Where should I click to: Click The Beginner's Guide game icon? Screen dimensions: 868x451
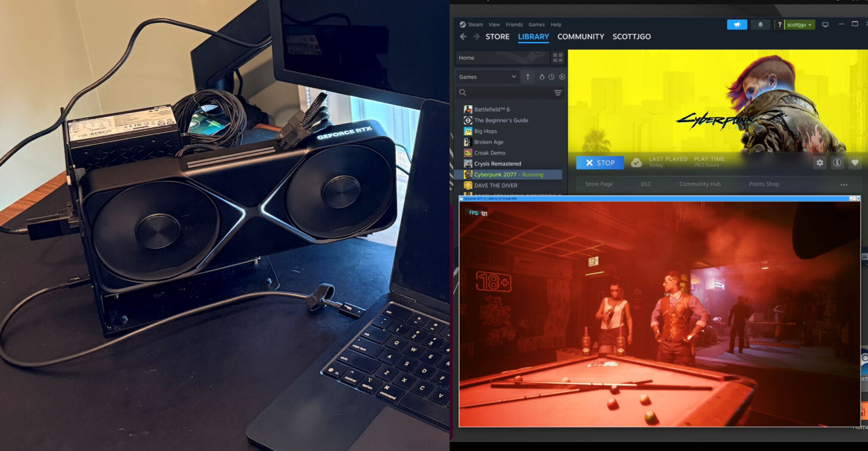[x=468, y=120]
